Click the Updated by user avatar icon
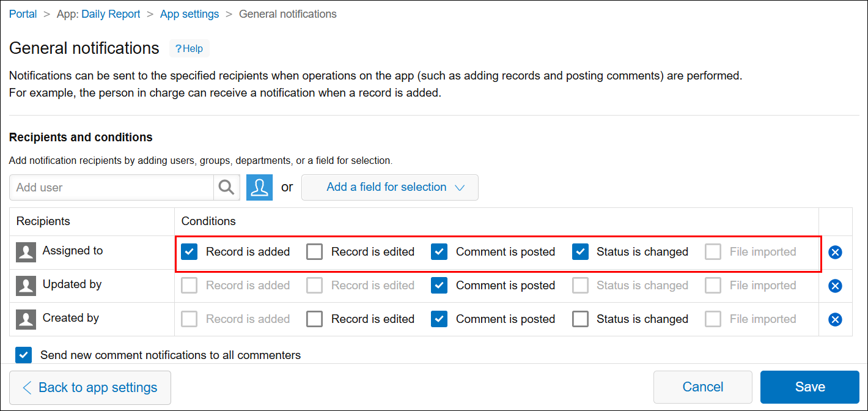 pos(26,286)
